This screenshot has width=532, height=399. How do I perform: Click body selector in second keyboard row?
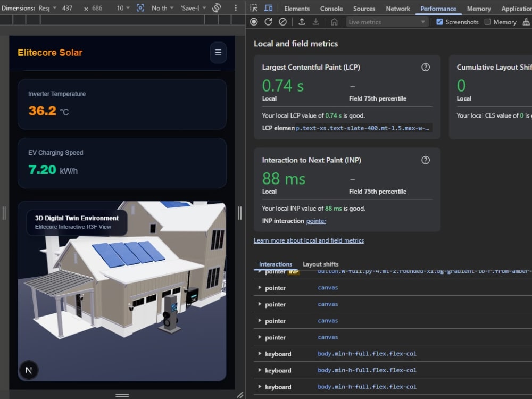click(367, 370)
